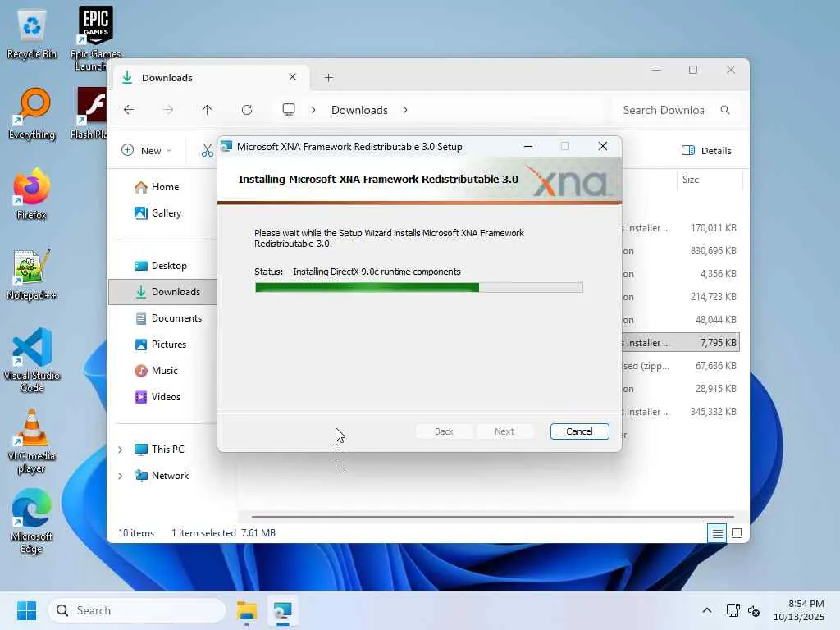Viewport: 840px width, 630px height.
Task: Switch to details list view
Action: coord(717,533)
